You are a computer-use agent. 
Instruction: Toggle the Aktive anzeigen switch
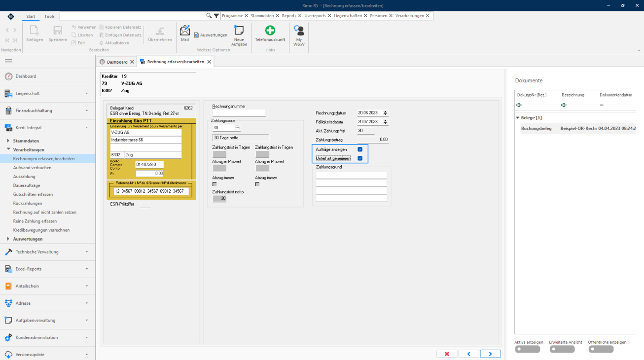(x=527, y=349)
